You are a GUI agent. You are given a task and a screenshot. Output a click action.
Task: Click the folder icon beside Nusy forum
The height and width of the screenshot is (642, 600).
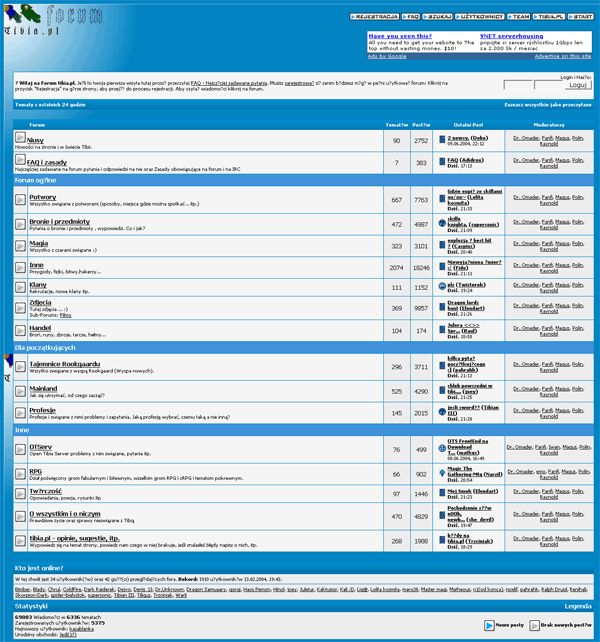pyautogui.click(x=20, y=137)
